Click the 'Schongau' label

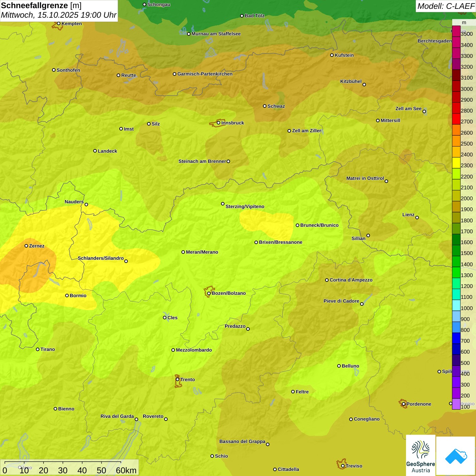159,4
